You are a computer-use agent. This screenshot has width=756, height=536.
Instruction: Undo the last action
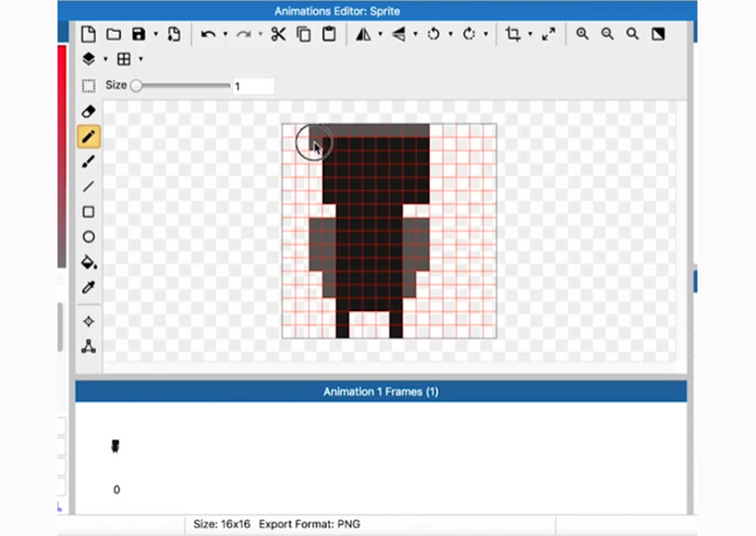[208, 35]
